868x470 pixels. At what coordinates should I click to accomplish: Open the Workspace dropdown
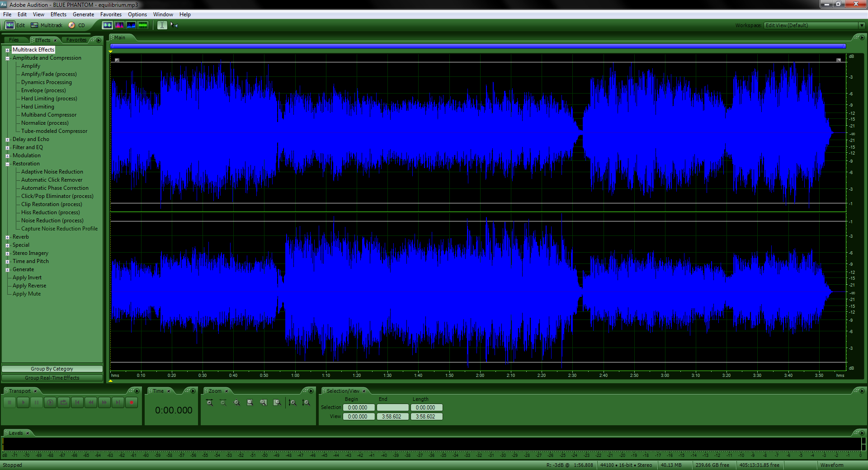[862, 25]
